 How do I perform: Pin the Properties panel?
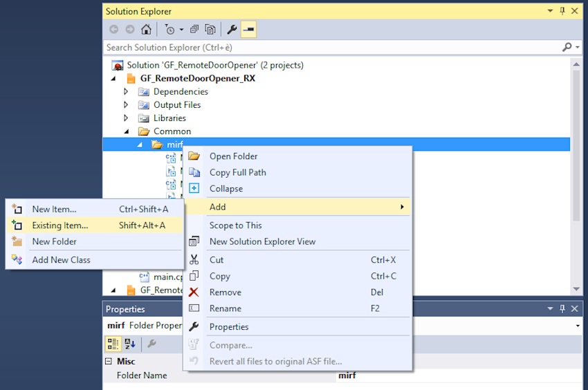coord(562,308)
